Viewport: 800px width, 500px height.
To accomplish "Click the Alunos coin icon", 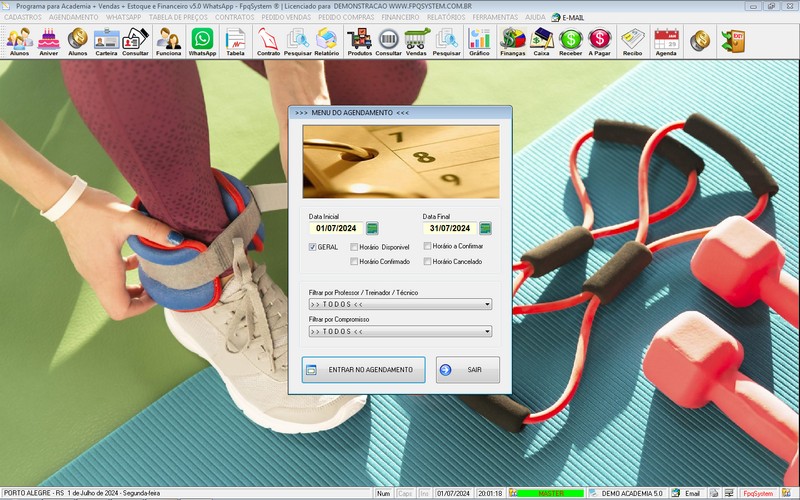I will click(x=78, y=41).
